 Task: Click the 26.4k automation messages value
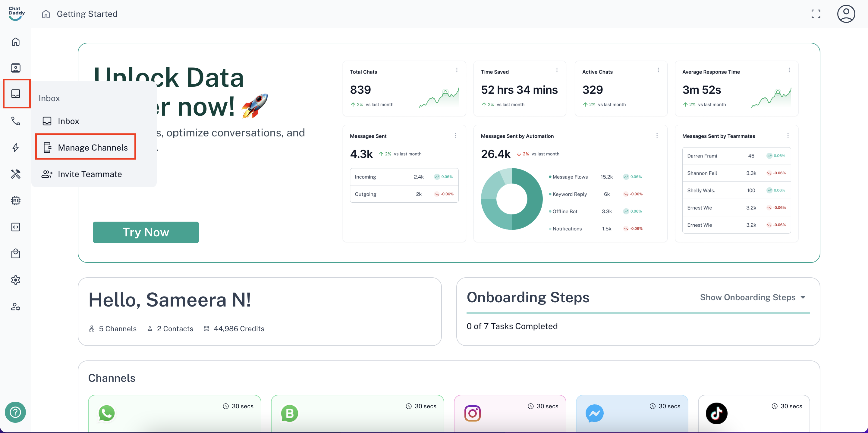495,154
